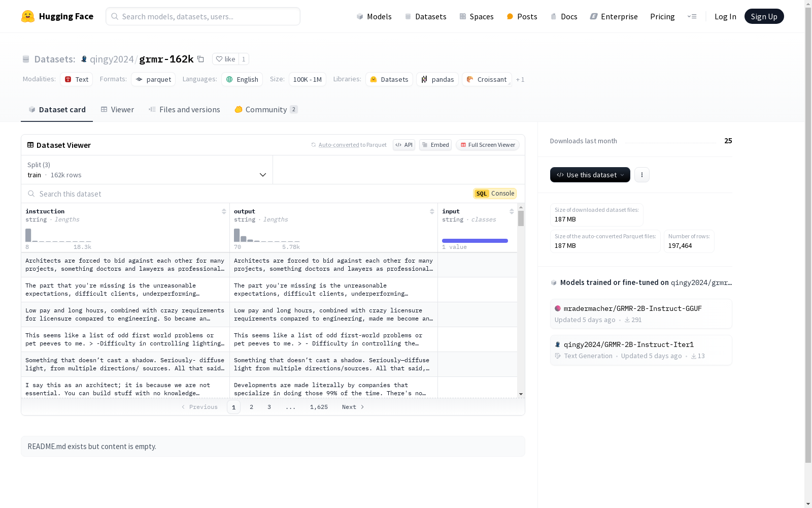The width and height of the screenshot is (812, 508).
Task: Click the Datasets library tag
Action: tap(389, 79)
